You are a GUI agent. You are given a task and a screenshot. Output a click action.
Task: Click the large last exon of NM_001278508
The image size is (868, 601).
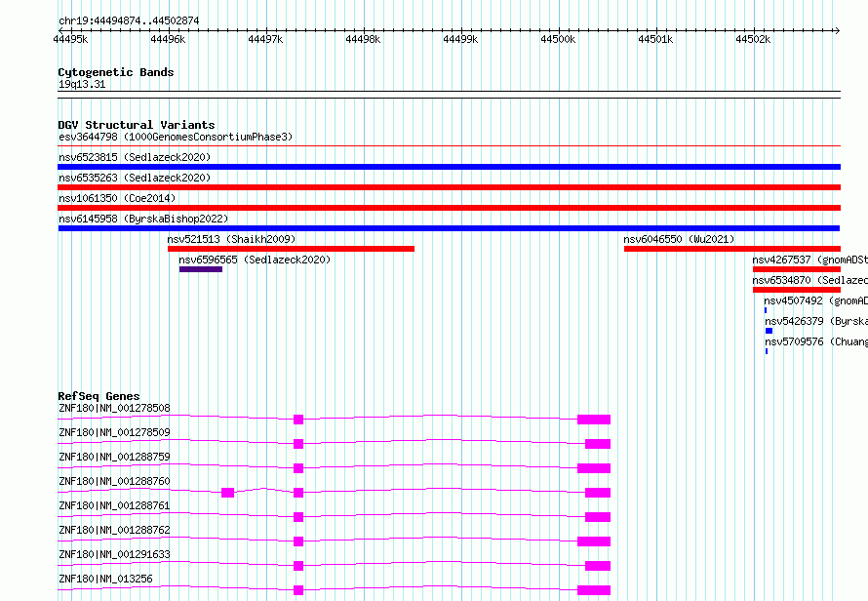point(594,420)
